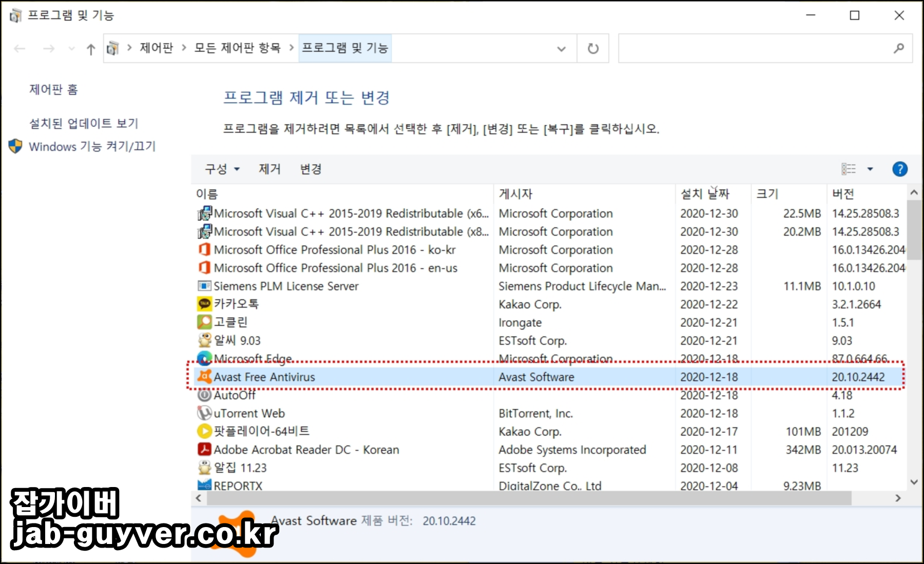Screen dimensions: 924x564
Task: Click the shield icon beside Windows 기능
Action: pyautogui.click(x=15, y=146)
